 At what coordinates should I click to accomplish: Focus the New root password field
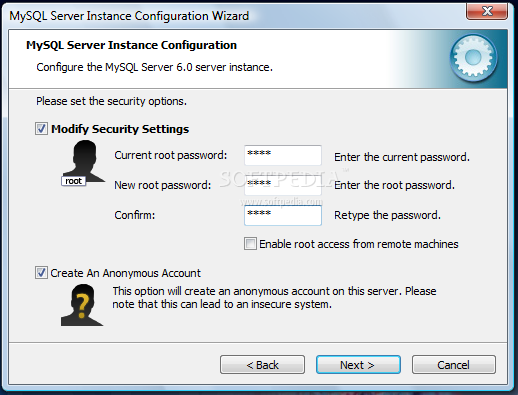[x=283, y=185]
